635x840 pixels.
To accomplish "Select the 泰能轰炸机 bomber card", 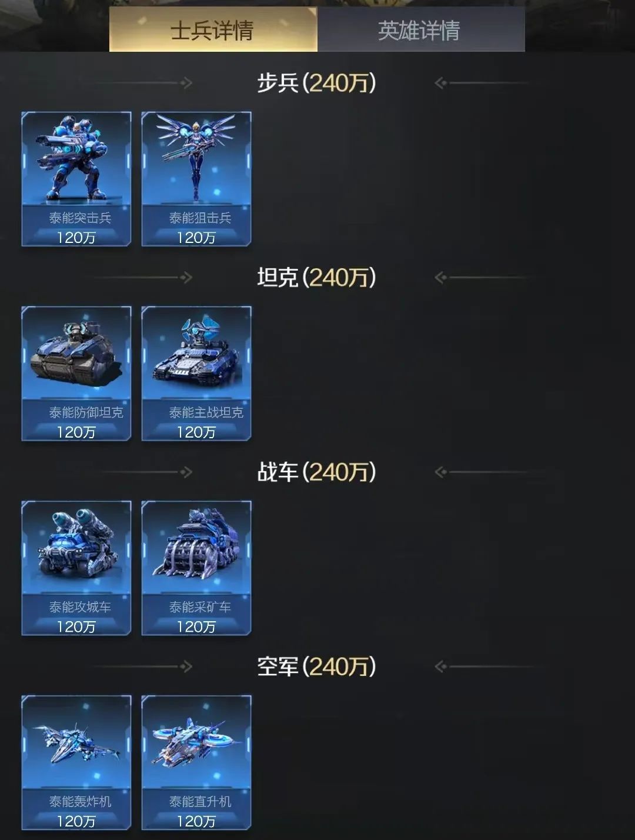I will (76, 763).
